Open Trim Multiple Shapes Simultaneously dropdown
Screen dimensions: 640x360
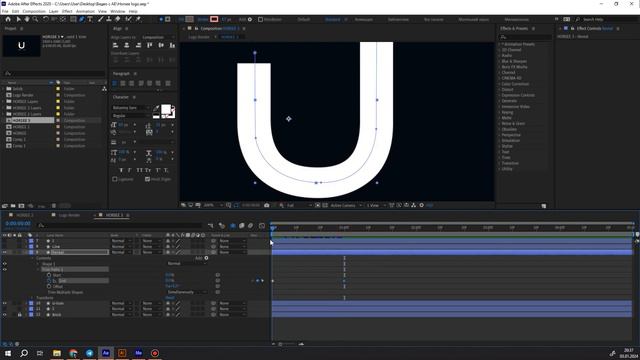coord(187,292)
